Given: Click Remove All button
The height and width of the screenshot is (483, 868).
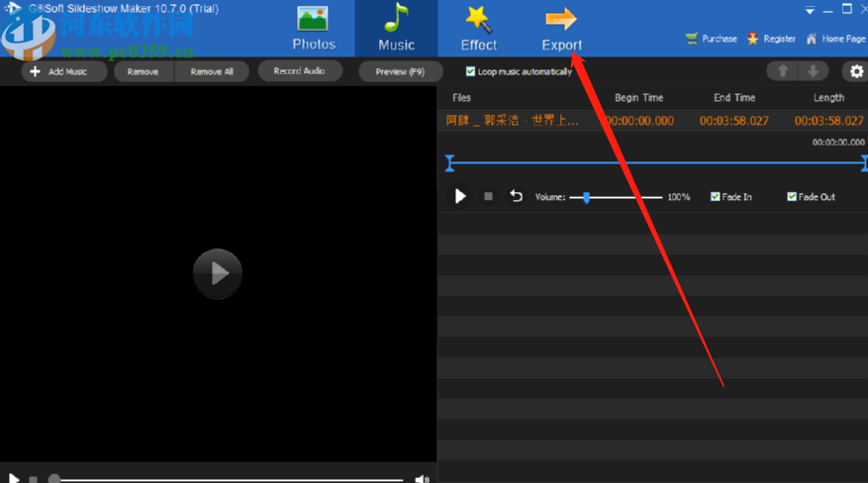Looking at the screenshot, I should click(x=212, y=71).
